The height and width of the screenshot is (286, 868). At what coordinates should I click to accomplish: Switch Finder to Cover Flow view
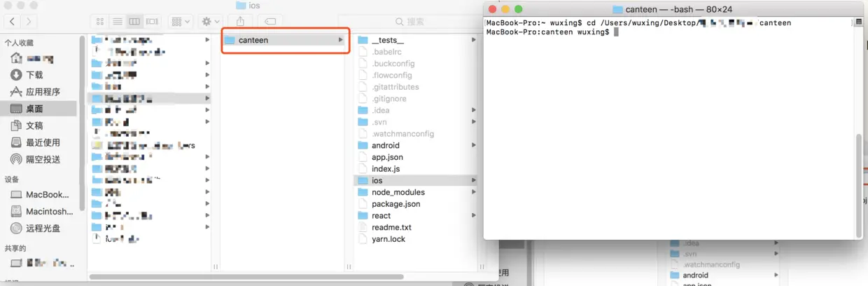pyautogui.click(x=153, y=22)
